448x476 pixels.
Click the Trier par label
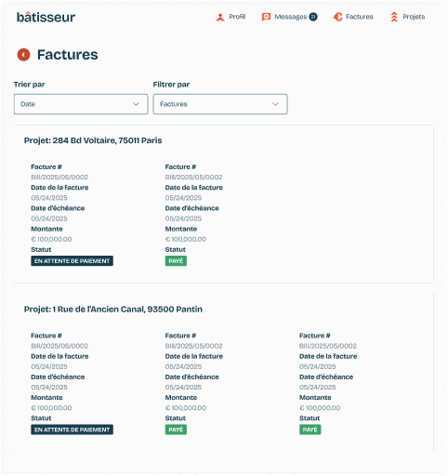tap(30, 85)
